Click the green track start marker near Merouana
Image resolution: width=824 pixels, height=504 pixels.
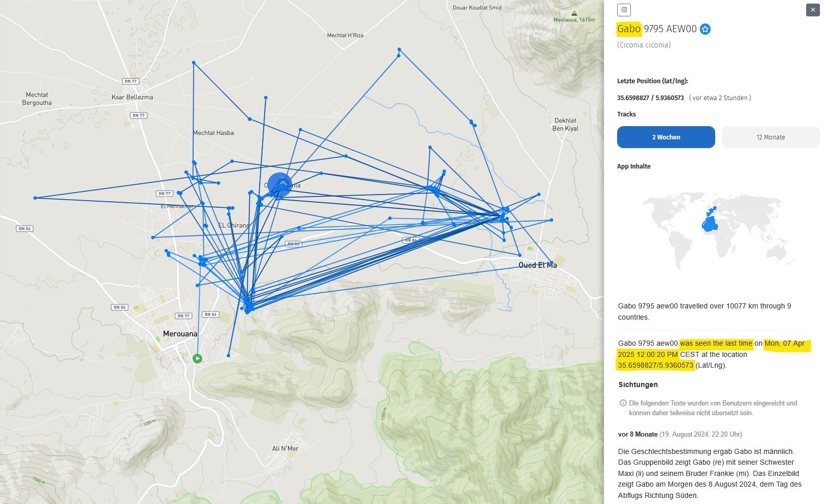(x=197, y=358)
